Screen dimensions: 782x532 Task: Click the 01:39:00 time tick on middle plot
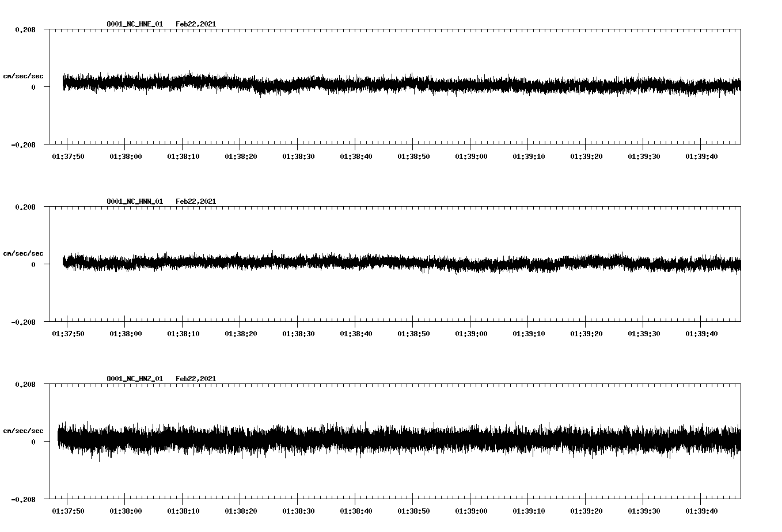pos(470,333)
